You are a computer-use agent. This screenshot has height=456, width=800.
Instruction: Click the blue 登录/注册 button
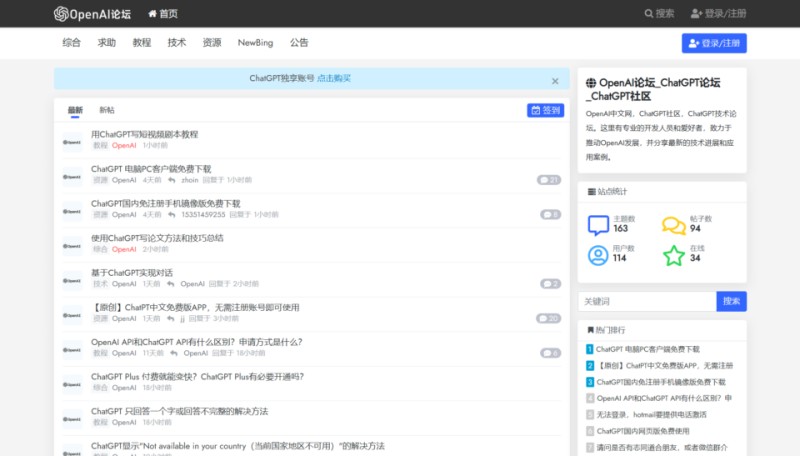click(x=714, y=43)
